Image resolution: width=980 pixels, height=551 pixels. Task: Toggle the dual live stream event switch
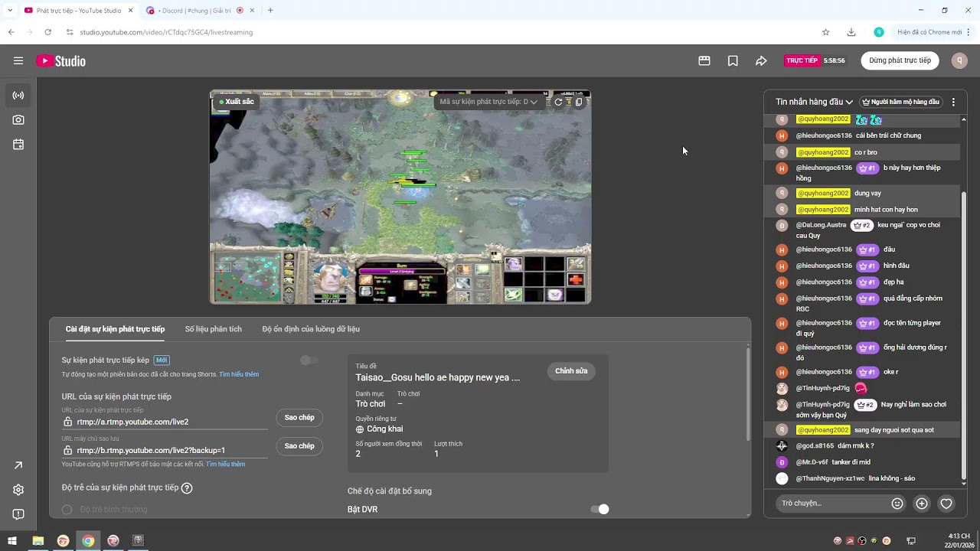[309, 360]
